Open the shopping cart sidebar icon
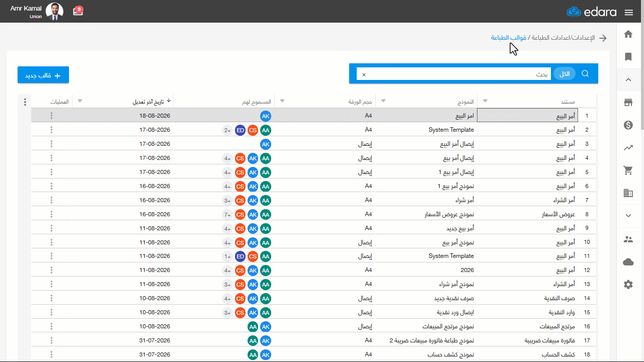This screenshot has height=362, width=644. click(628, 170)
